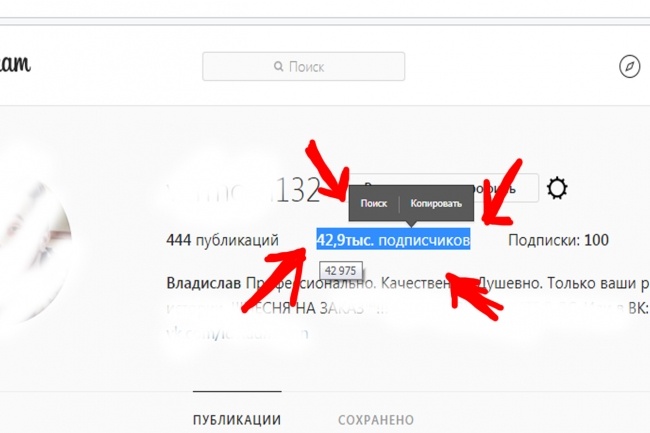Viewport: 650px width, 433px height.
Task: Open the profile settings gear icon
Action: (x=557, y=189)
